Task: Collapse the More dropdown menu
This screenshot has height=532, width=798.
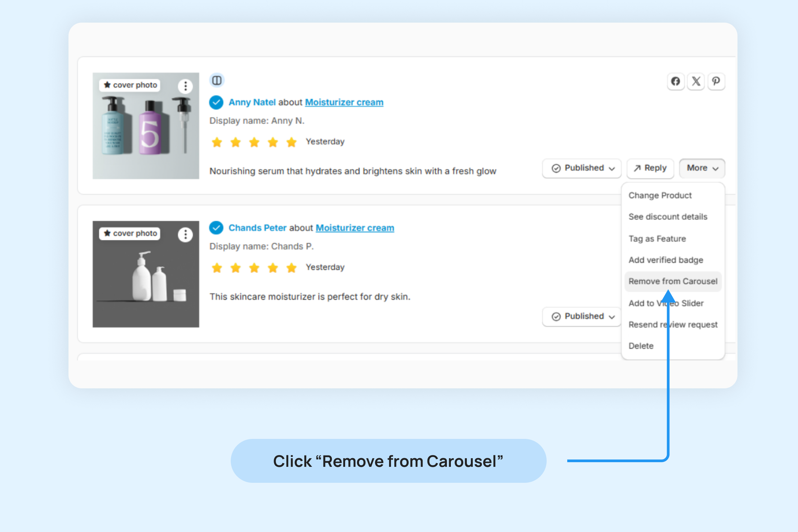Action: 702,168
